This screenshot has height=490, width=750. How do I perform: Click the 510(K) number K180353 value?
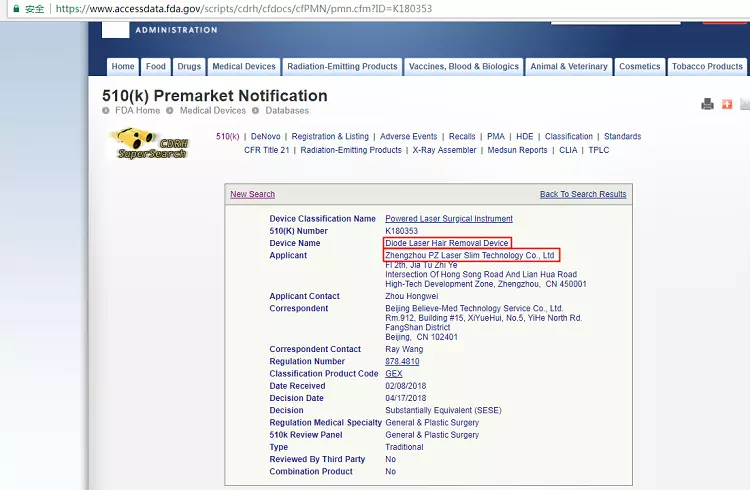coord(401,231)
